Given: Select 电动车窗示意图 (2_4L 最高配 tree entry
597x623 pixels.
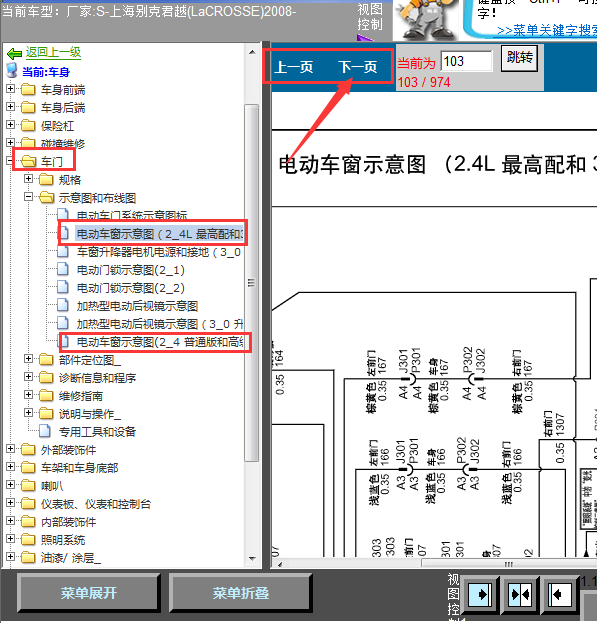Looking at the screenshot, I should click(159, 234).
